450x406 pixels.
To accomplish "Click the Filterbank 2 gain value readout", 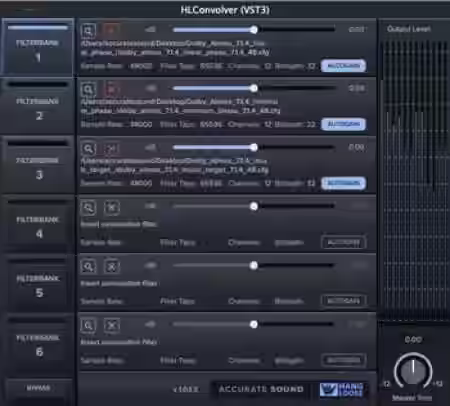I will [356, 88].
